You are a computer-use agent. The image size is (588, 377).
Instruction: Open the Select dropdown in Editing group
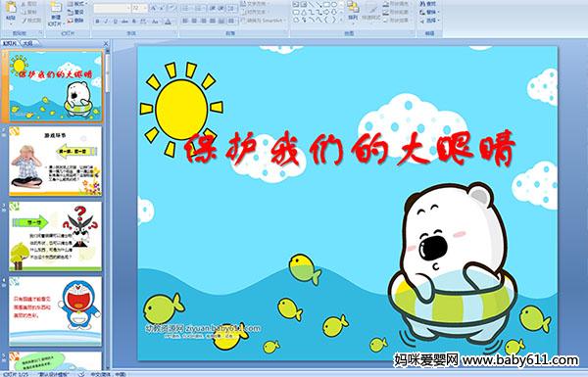click(x=429, y=21)
